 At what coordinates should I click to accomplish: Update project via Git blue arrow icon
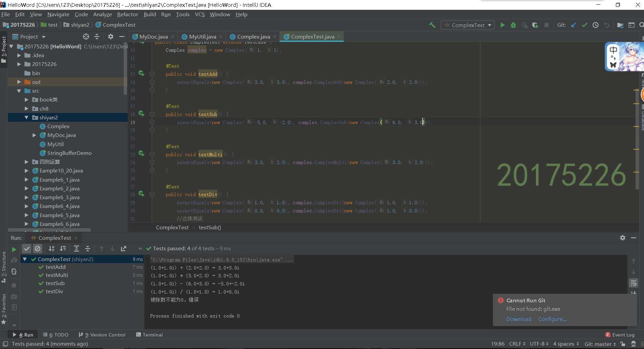tap(574, 25)
